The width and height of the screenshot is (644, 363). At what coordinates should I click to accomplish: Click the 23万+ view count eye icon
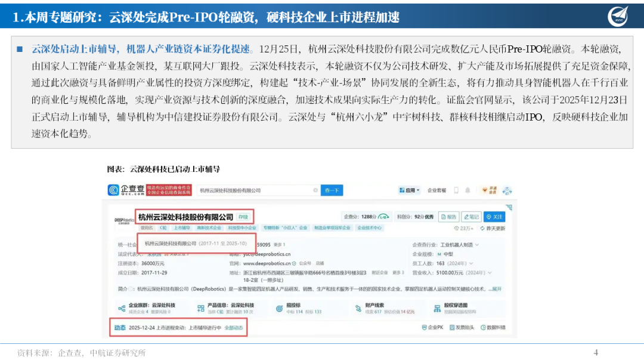(456, 229)
